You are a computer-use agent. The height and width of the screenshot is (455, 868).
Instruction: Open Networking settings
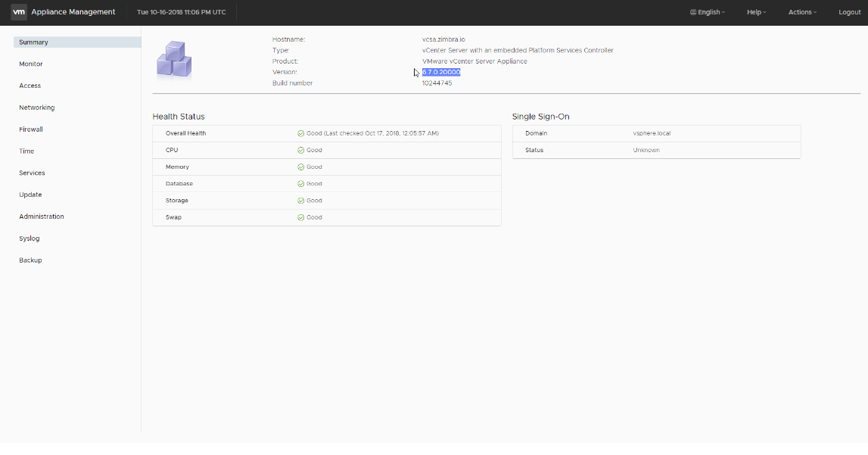point(36,108)
